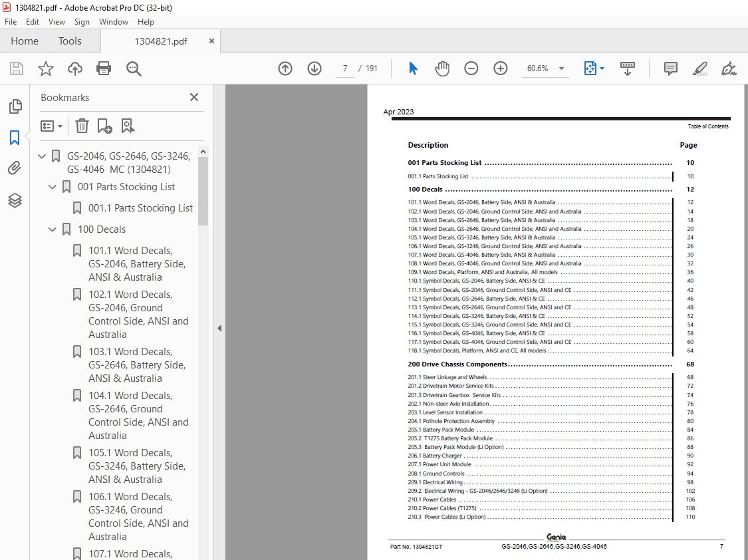
Task: Toggle the Bookmarks panel icon
Action: coord(15,138)
